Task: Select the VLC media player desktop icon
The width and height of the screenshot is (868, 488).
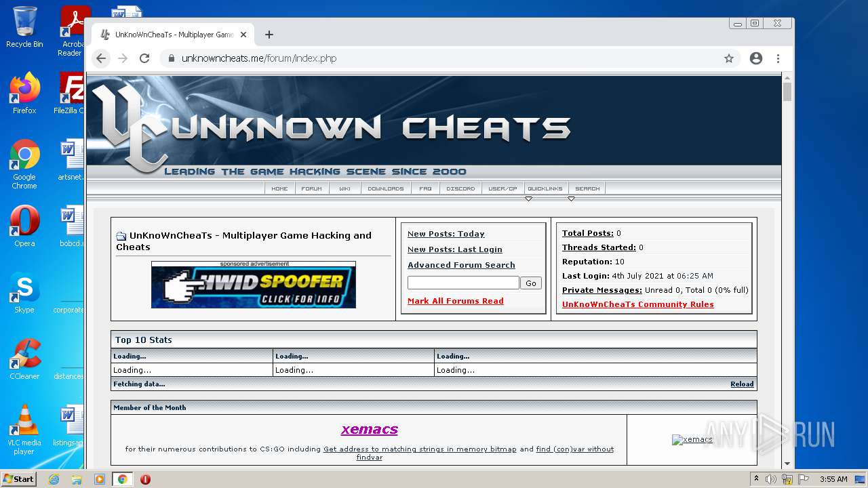Action: point(24,430)
